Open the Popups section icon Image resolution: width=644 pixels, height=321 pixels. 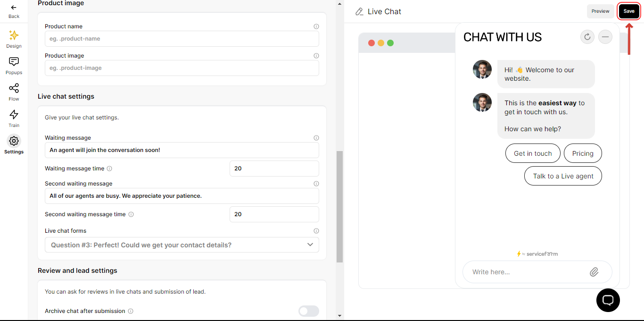14,61
